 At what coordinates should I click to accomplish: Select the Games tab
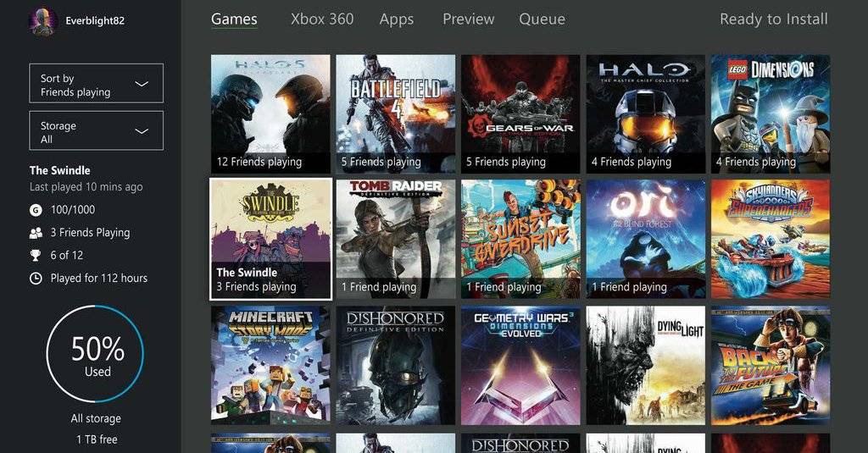tap(234, 19)
